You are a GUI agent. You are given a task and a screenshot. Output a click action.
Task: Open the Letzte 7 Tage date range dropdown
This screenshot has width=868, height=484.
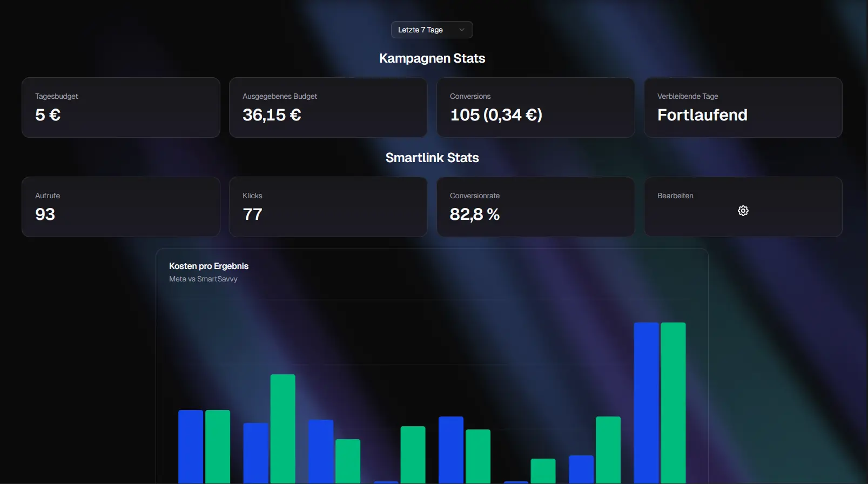432,30
